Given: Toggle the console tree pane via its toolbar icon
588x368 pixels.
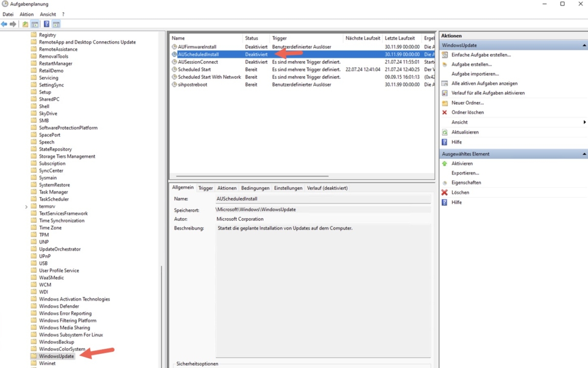Looking at the screenshot, I should (x=34, y=23).
